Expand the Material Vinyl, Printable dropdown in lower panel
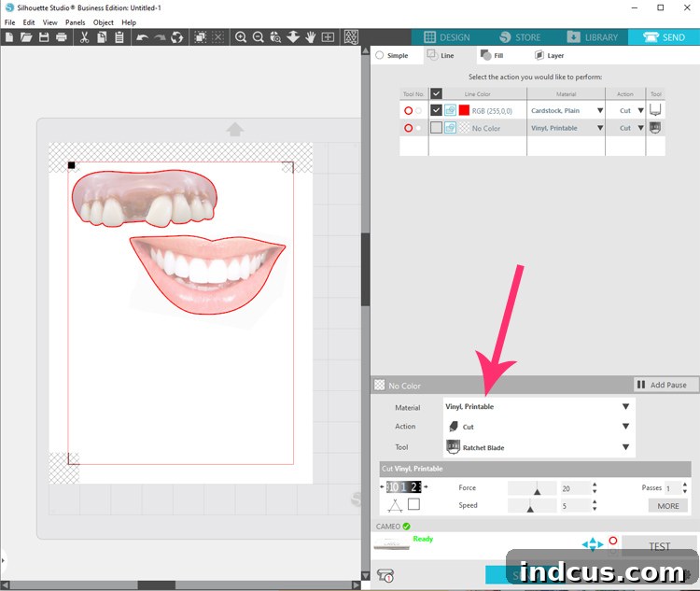This screenshot has height=591, width=700. [625, 406]
